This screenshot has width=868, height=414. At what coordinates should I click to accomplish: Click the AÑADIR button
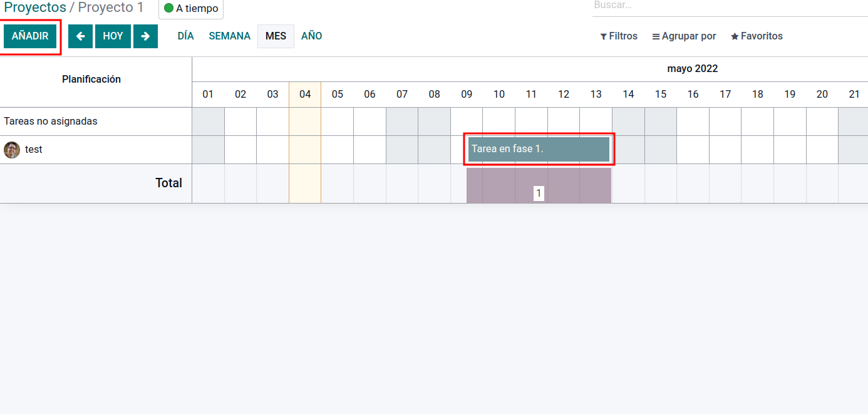(30, 36)
